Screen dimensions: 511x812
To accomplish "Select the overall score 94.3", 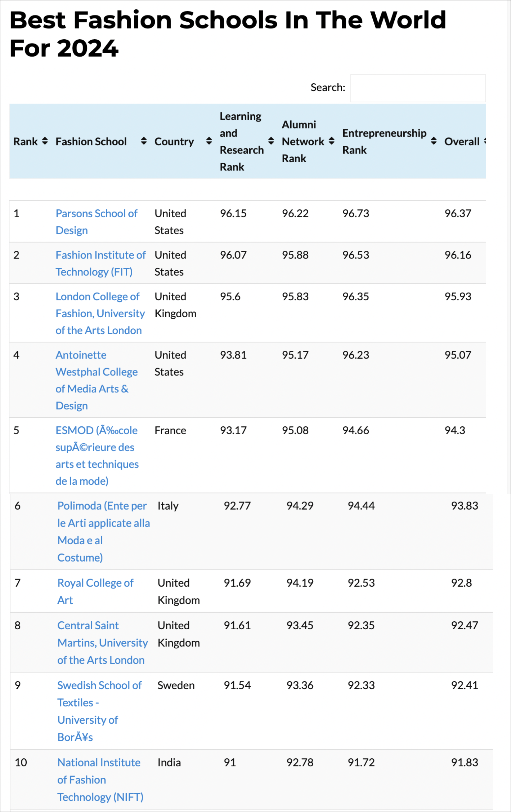I will pos(455,430).
